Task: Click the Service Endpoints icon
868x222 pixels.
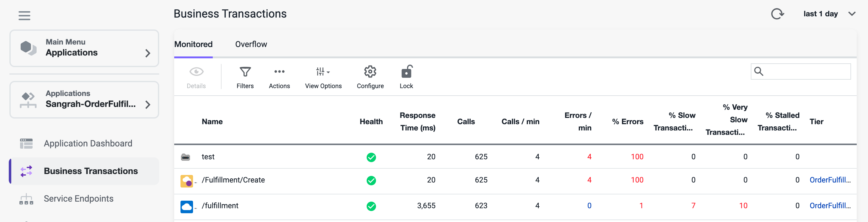Action: (x=26, y=199)
